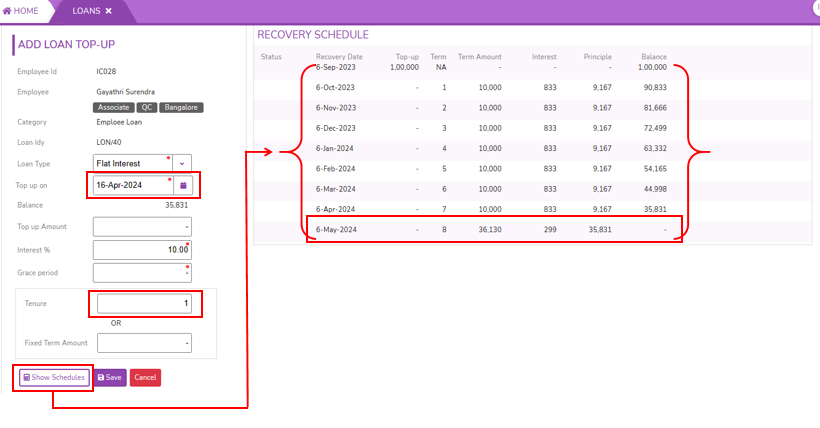Click the QC tag badge

click(146, 107)
